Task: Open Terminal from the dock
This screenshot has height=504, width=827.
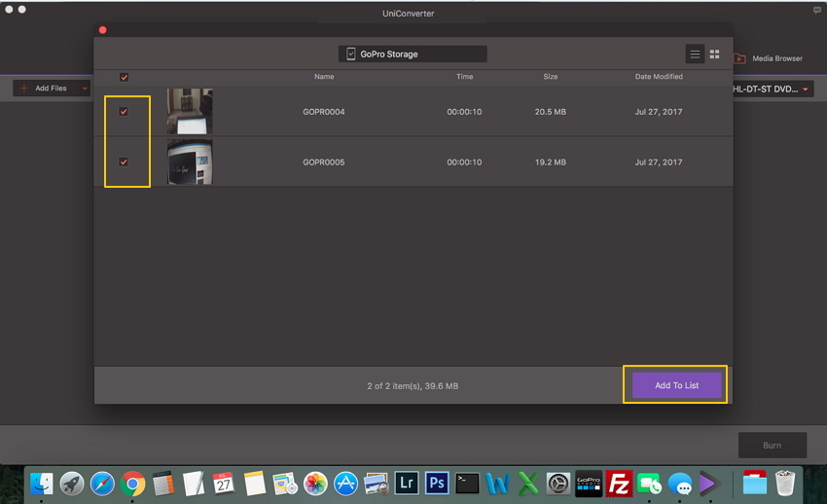Action: [467, 484]
